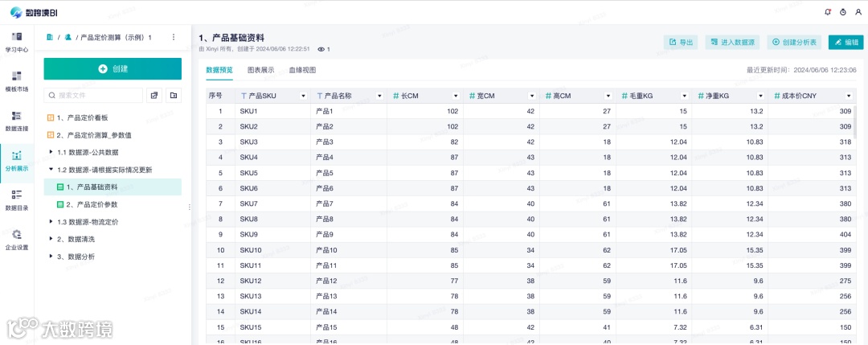Viewport: 868px width, 345px height.
Task: Open the 毛重KG column dropdown
Action: (684, 96)
